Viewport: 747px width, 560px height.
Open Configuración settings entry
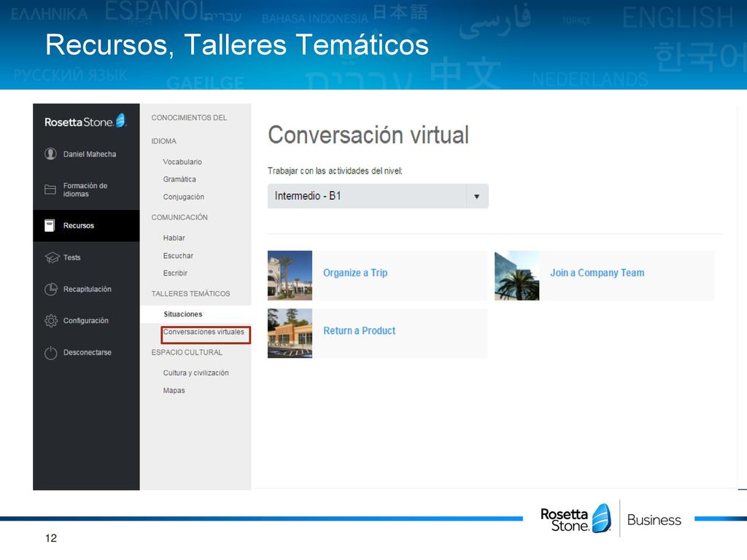[x=86, y=321]
